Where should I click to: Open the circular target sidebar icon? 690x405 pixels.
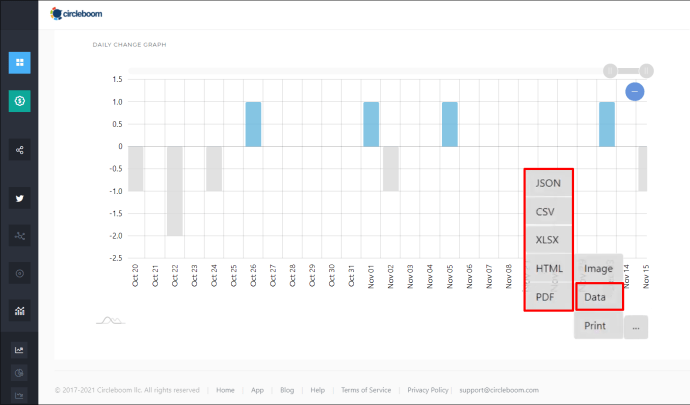(x=20, y=273)
